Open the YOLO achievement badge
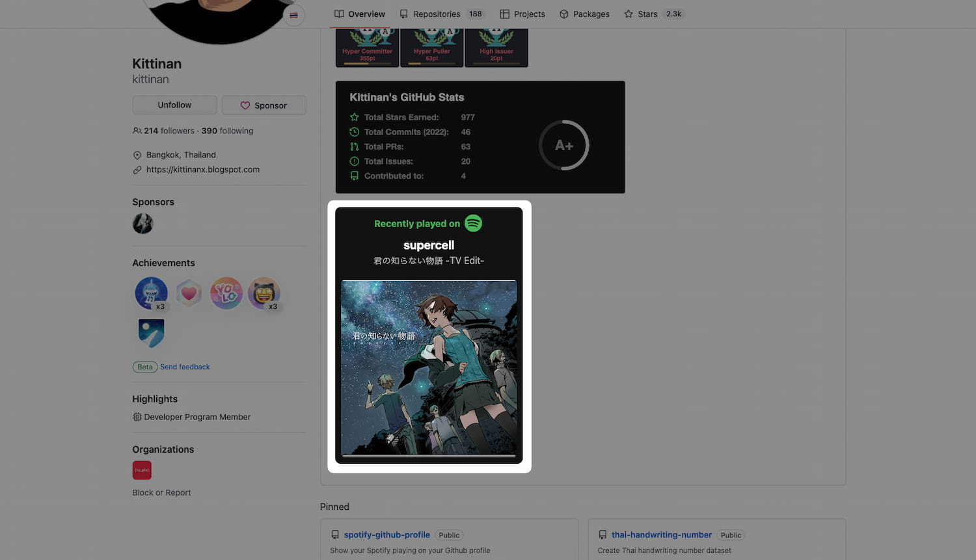The height and width of the screenshot is (560, 976). (x=226, y=293)
